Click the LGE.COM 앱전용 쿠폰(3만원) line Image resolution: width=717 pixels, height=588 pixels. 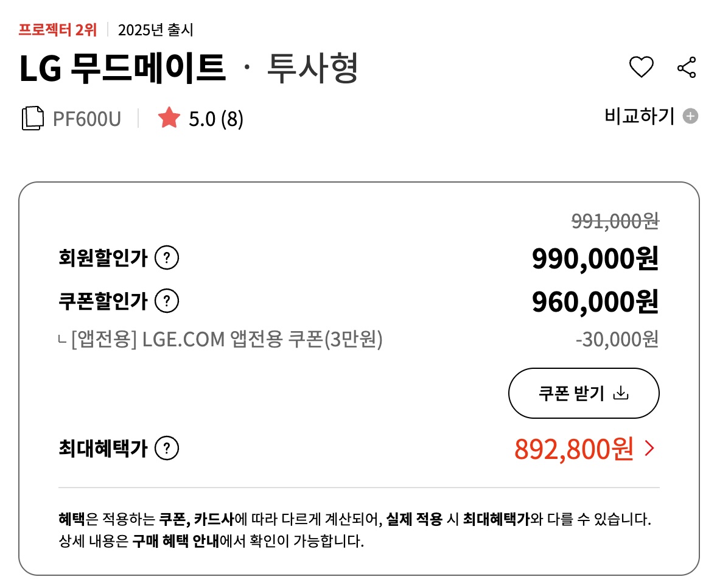tap(226, 339)
